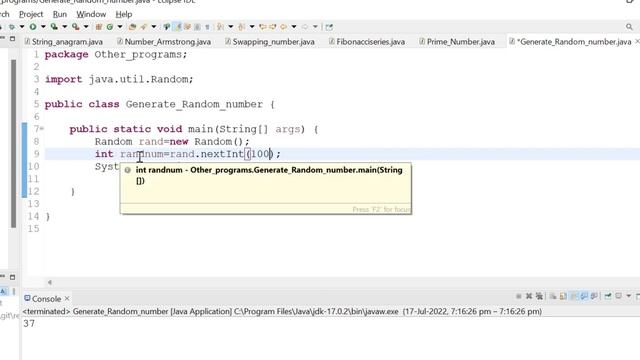Close the Console view tab
This screenshot has height=360, width=640.
[67, 299]
